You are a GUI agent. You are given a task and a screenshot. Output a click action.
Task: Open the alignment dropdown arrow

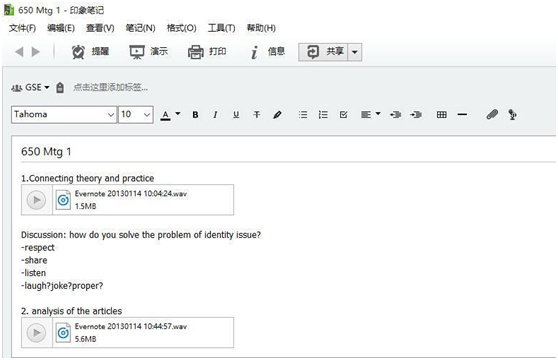click(x=378, y=114)
